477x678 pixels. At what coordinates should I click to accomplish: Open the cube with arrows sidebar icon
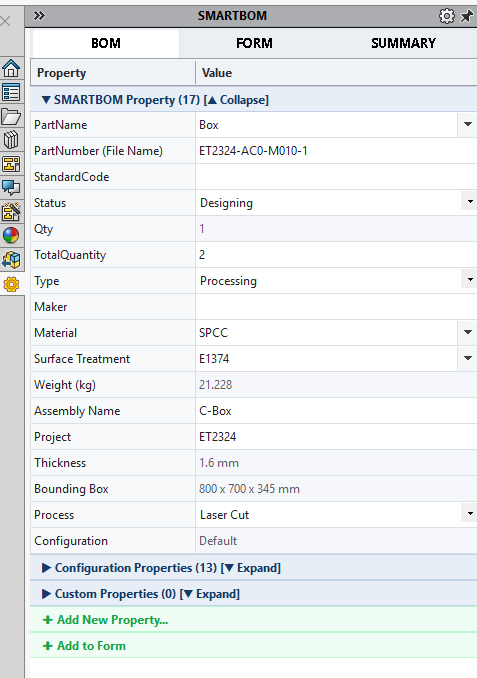pos(11,259)
